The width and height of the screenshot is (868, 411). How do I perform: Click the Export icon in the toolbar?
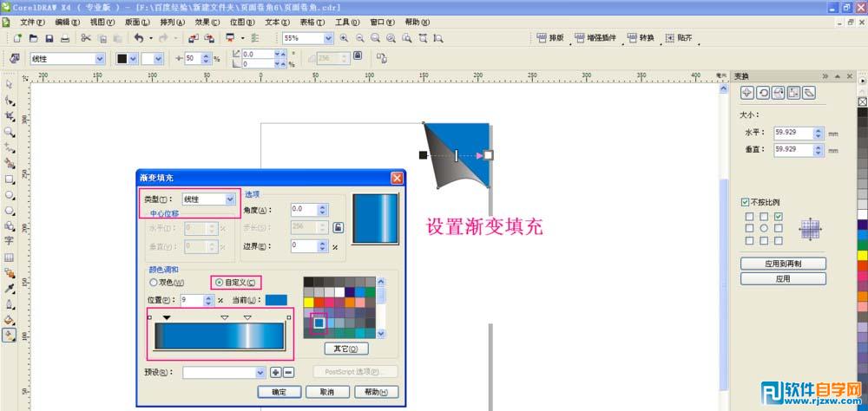click(209, 38)
